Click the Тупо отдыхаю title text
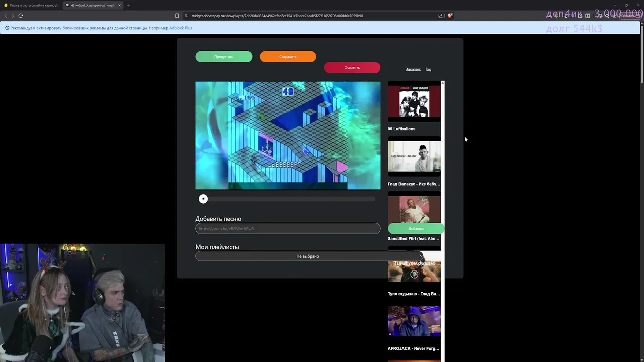644x362 pixels. point(414,294)
